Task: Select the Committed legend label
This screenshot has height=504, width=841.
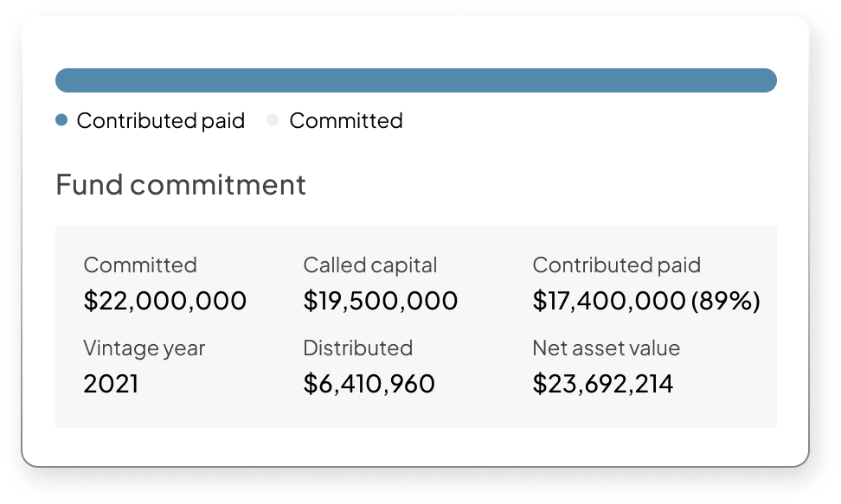Action: 346,121
